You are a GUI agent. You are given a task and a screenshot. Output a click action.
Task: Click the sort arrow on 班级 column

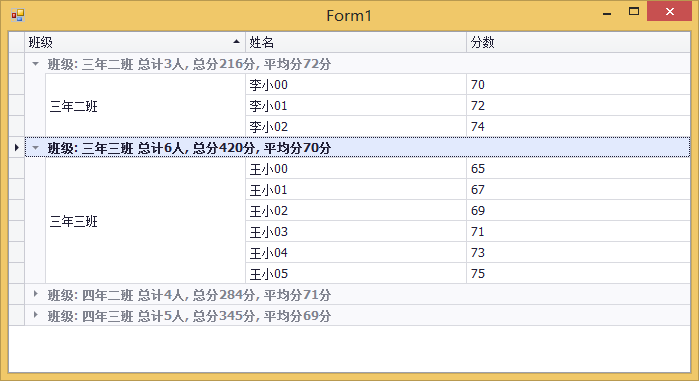pyautogui.click(x=236, y=42)
